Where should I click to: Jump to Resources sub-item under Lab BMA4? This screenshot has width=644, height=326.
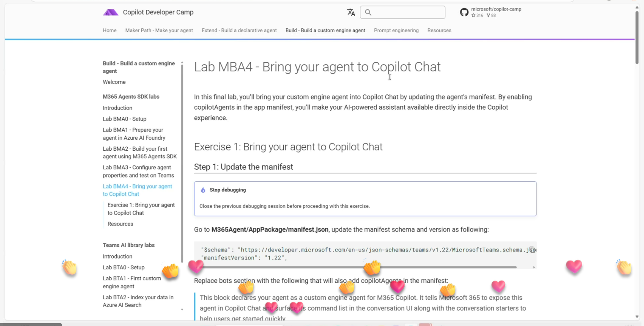tap(120, 224)
